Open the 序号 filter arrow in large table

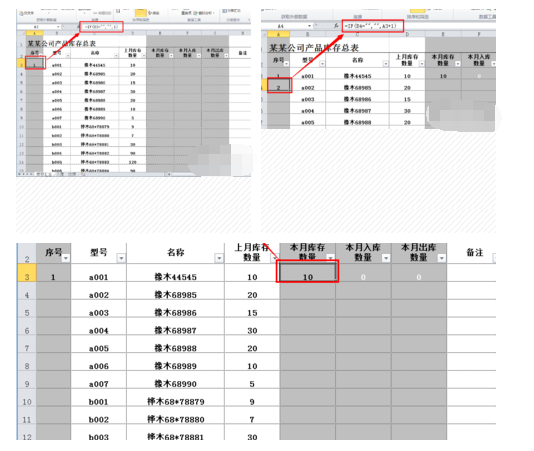click(x=66, y=258)
